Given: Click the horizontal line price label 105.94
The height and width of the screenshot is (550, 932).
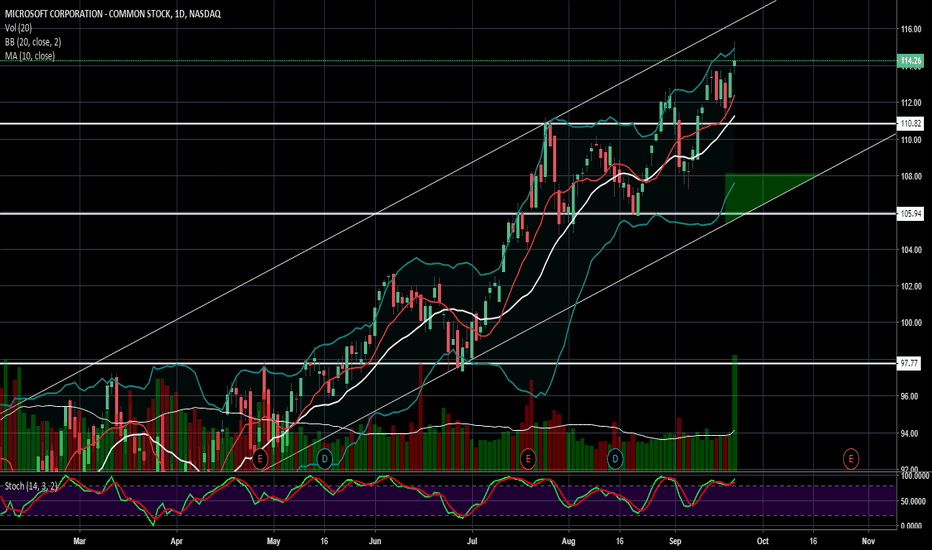Looking at the screenshot, I should pos(911,213).
